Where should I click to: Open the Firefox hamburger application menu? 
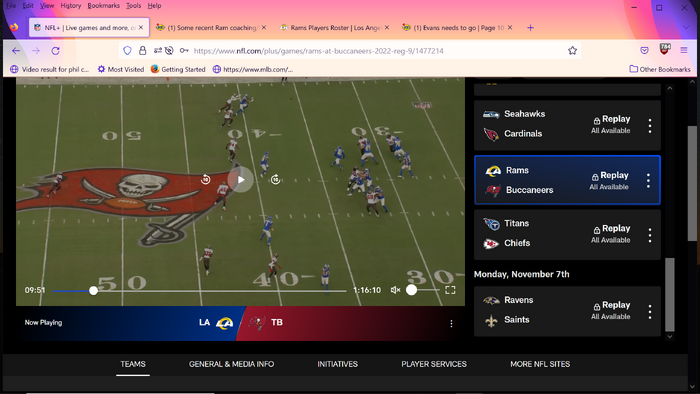tap(683, 50)
